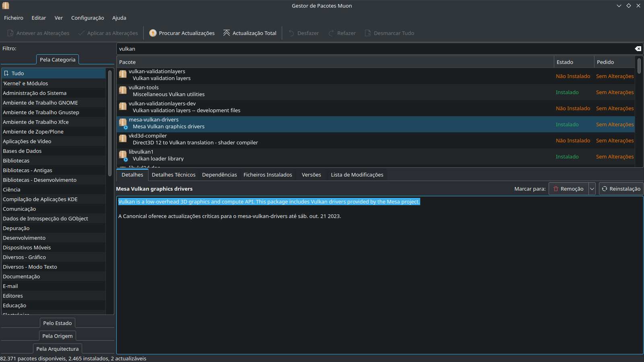Click the vulkan-validationlayers-dev package icon
This screenshot has height=362, width=644.
[123, 106]
